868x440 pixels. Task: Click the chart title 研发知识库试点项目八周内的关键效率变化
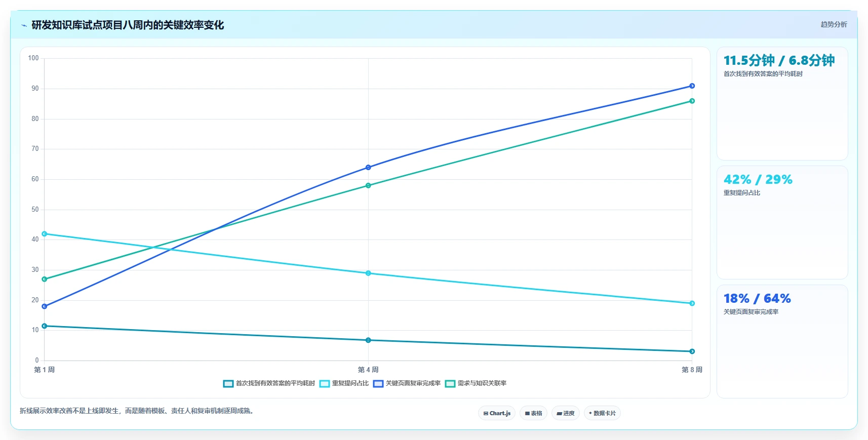(128, 25)
